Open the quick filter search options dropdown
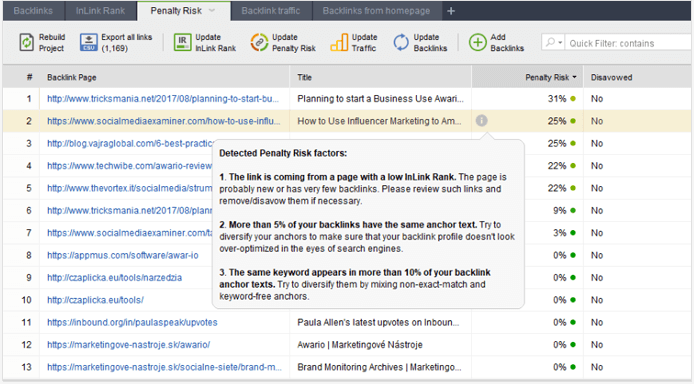Viewport: 694px width, 384px height. click(x=553, y=42)
